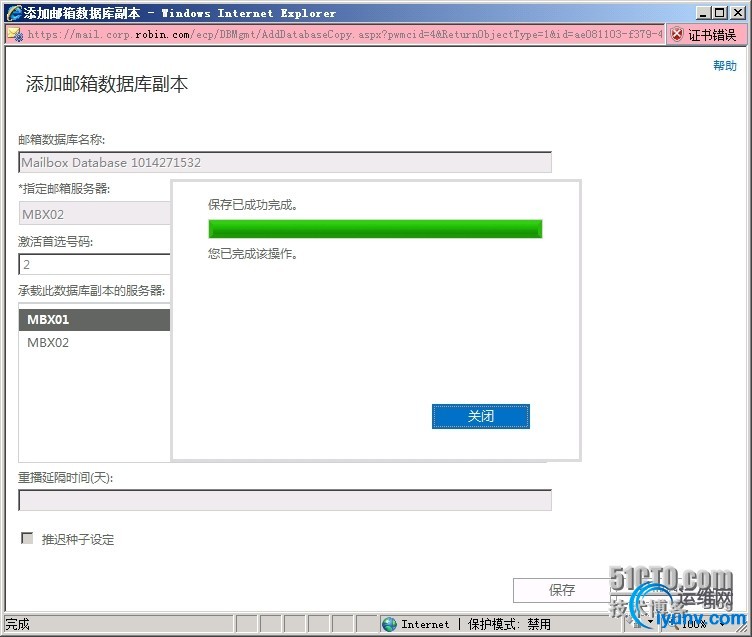Close the Internet Explorer window
The image size is (752, 637).
pos(737,12)
